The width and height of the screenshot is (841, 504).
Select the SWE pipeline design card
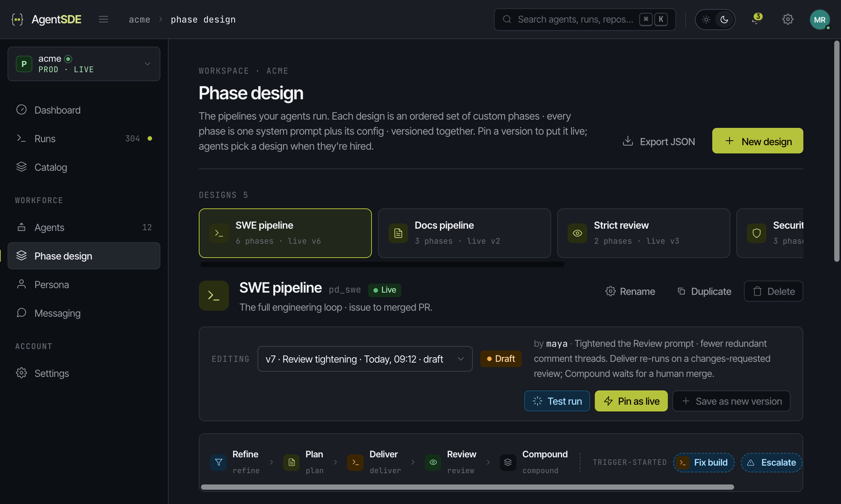click(285, 233)
